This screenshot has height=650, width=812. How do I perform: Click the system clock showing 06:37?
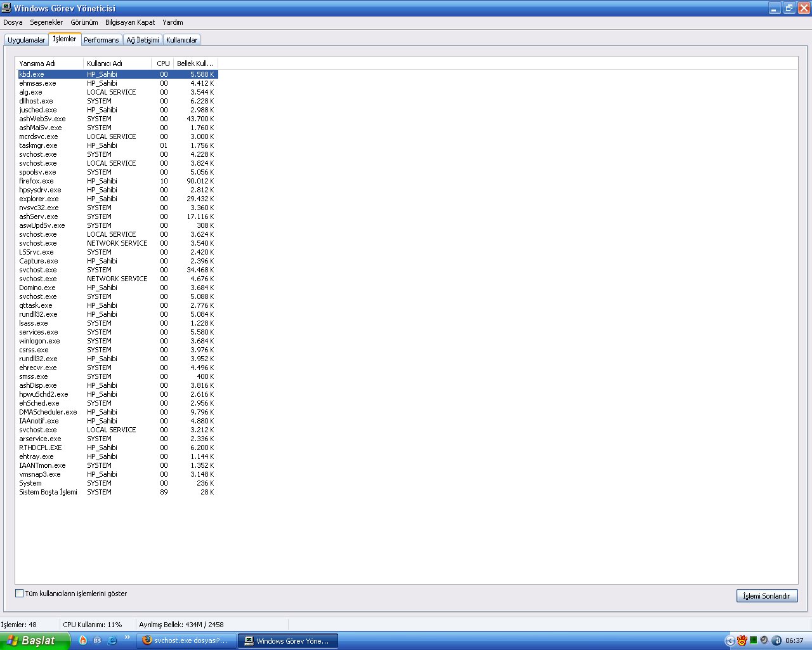click(x=794, y=640)
